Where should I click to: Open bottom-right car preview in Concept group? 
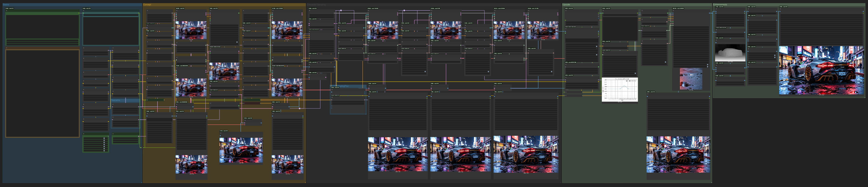click(287, 164)
